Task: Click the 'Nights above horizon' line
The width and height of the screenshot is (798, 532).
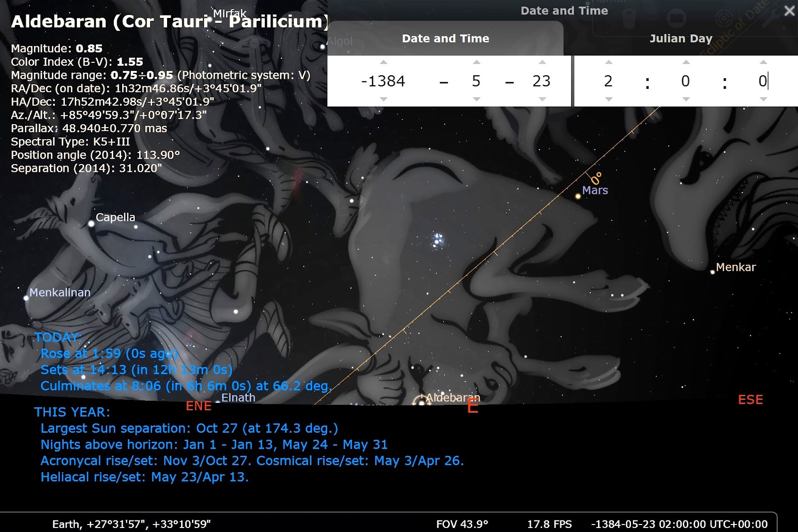Action: coord(214,445)
